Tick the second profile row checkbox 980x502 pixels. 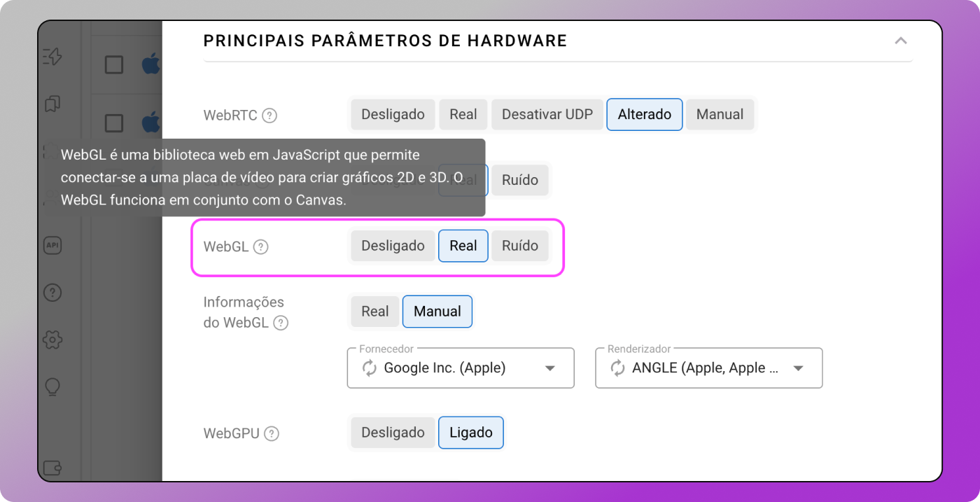click(x=114, y=123)
